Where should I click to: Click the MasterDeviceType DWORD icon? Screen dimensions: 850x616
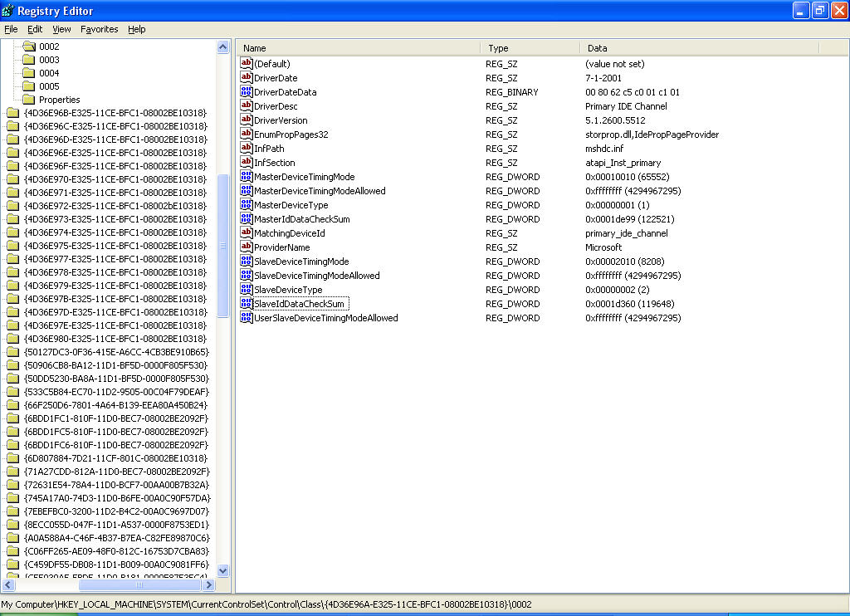(246, 204)
